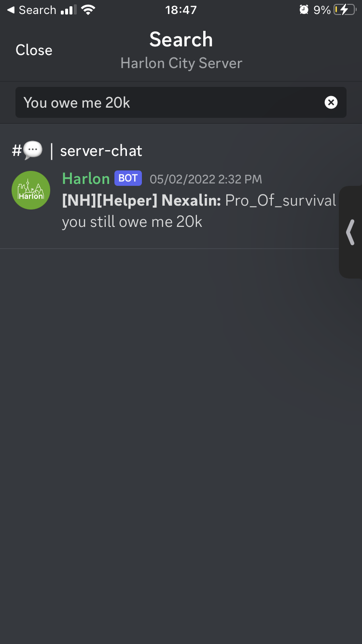362x644 pixels.
Task: Tap the Wi-Fi status icon
Action: (88, 10)
